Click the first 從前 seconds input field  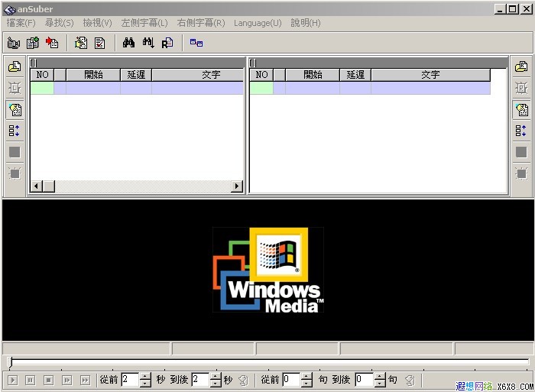130,379
